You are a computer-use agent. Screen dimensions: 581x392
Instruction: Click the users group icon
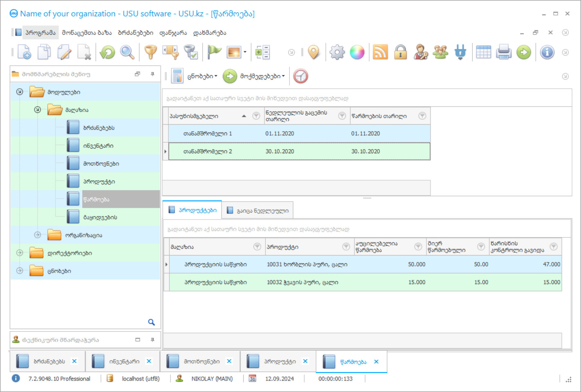click(440, 52)
